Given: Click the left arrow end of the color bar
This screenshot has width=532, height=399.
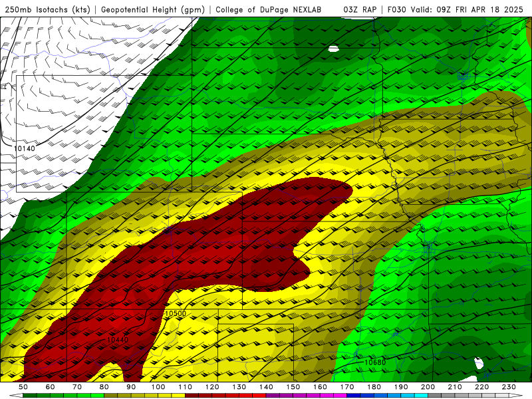Looking at the screenshot, I should point(16,396).
